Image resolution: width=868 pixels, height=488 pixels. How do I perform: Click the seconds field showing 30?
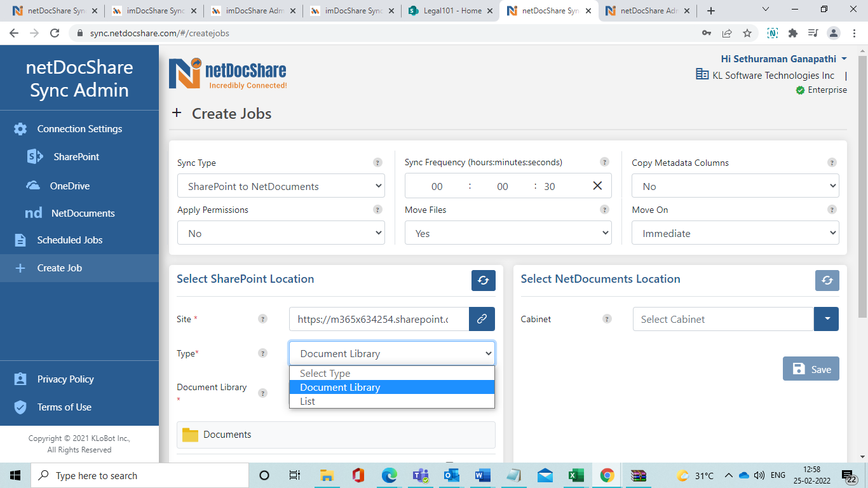coord(550,186)
